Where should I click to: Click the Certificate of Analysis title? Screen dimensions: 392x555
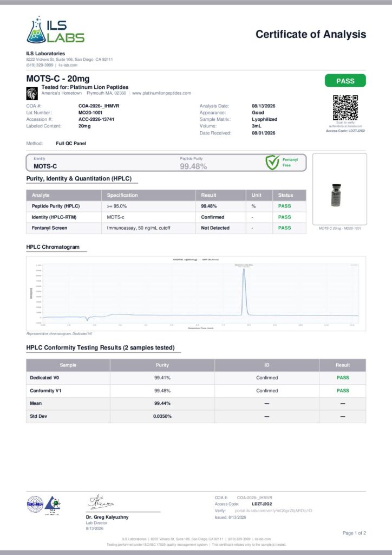[311, 34]
